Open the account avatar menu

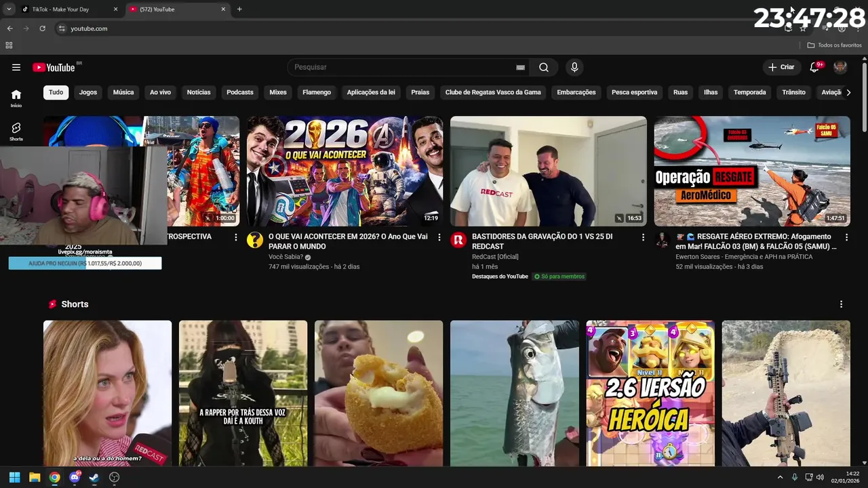pos(840,67)
